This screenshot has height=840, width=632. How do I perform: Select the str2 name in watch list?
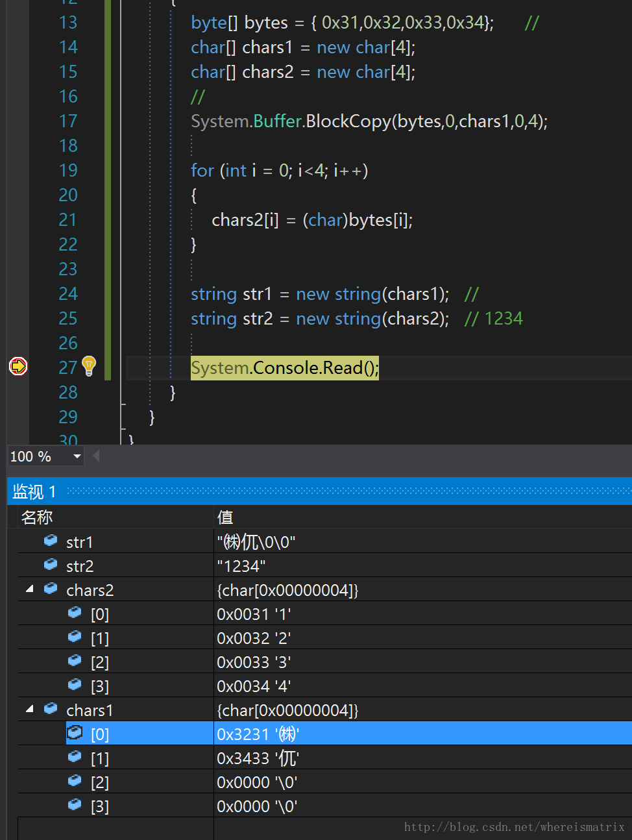pyautogui.click(x=80, y=566)
